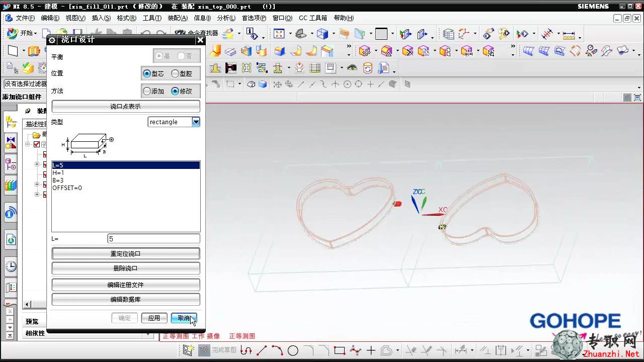Open Part Navigator sidebar icon
This screenshot has height=362, width=644.
[x=11, y=164]
